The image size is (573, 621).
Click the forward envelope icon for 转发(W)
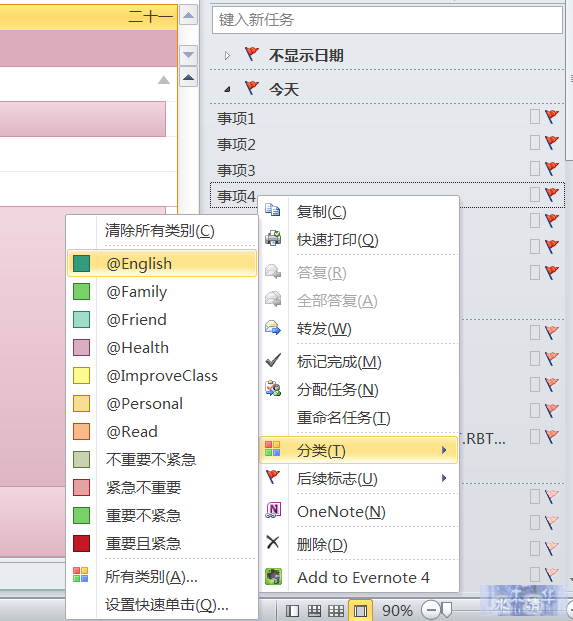273,327
